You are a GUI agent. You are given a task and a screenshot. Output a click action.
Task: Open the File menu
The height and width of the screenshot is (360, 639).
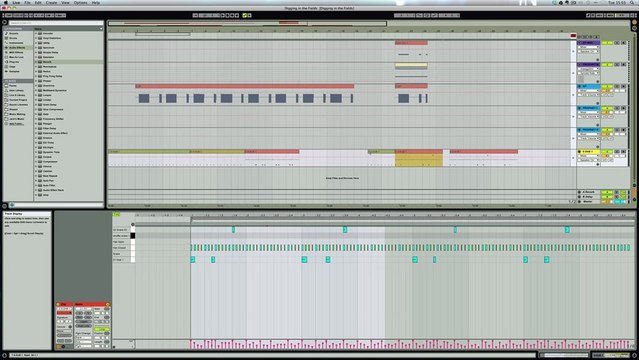(x=27, y=2)
